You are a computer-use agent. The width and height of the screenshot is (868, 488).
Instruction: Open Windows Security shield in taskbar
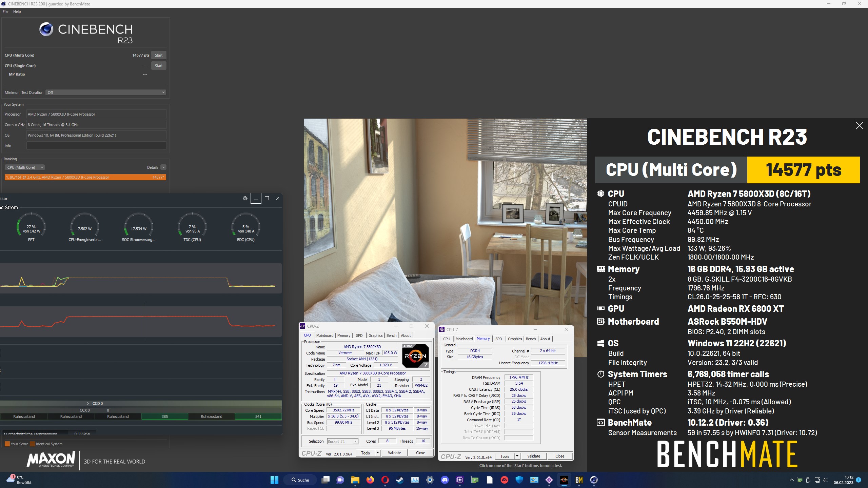(519, 480)
